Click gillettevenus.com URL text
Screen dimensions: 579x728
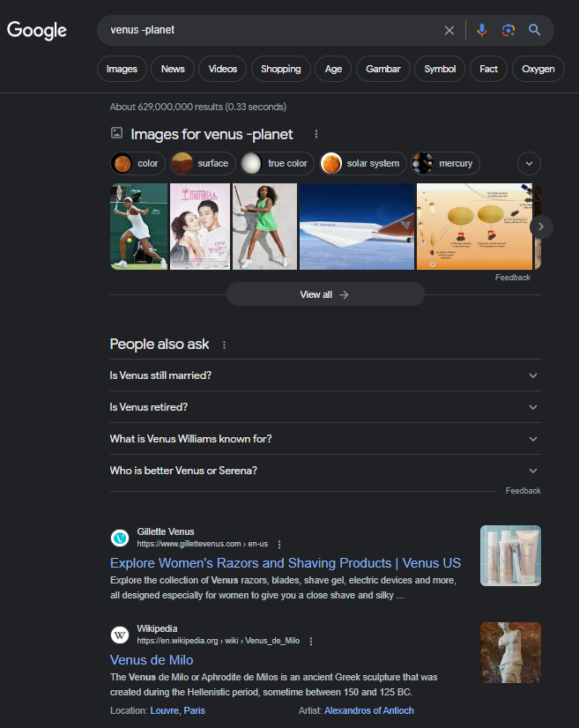[203, 544]
